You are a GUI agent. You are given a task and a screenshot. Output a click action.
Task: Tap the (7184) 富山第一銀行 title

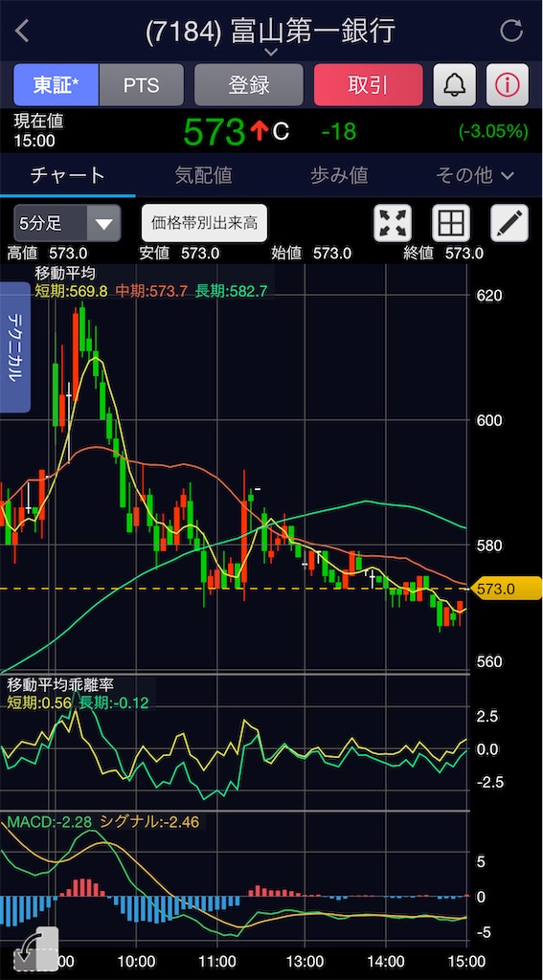pos(270,31)
